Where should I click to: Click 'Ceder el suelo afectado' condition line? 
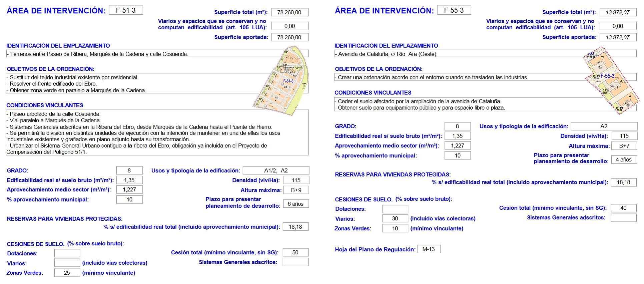point(418,101)
